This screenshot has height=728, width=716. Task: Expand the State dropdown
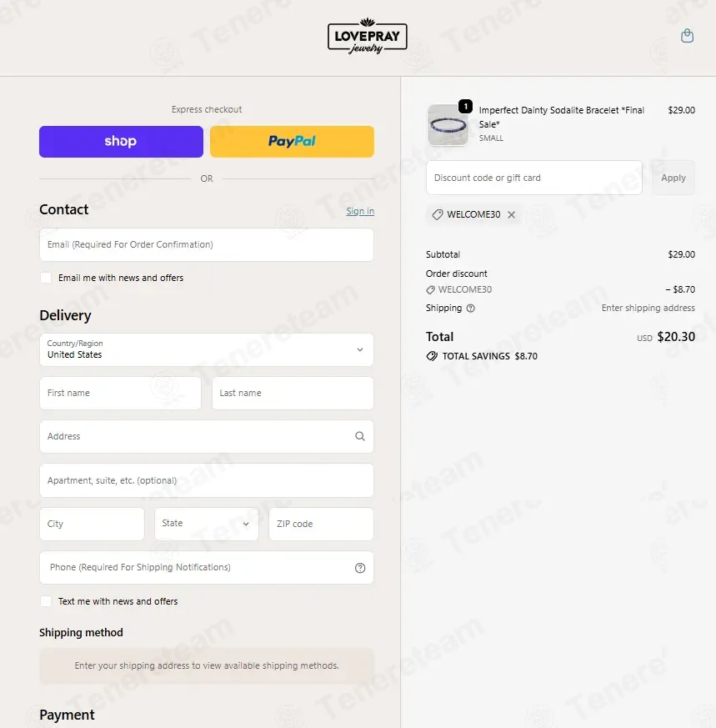(x=207, y=524)
